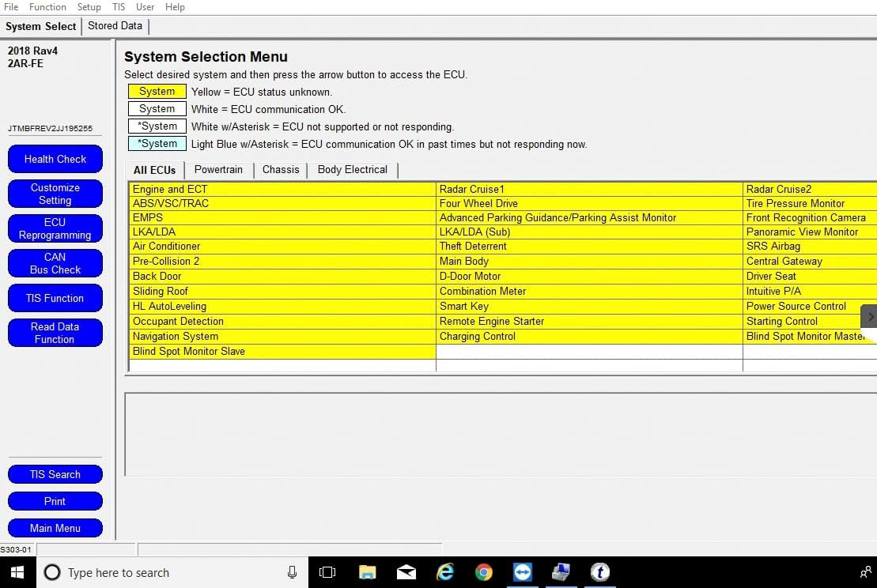
Task: Click the CAN Bus Check button
Action: pos(55,263)
